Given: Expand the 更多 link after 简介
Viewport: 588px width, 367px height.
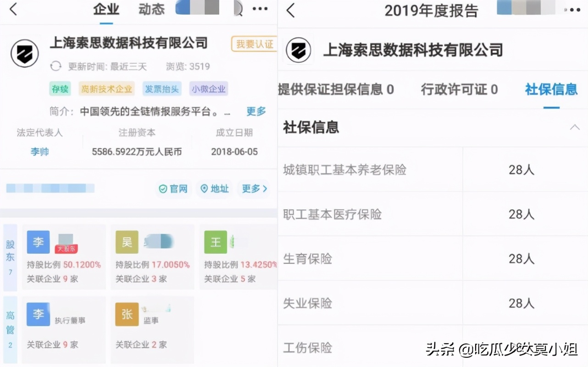Looking at the screenshot, I should [x=255, y=111].
